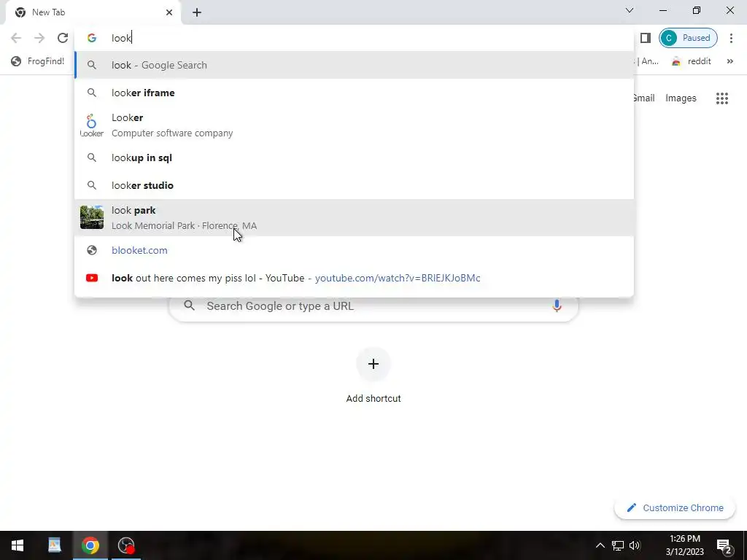Click the voice search microphone
The image size is (747, 560).
557,306
